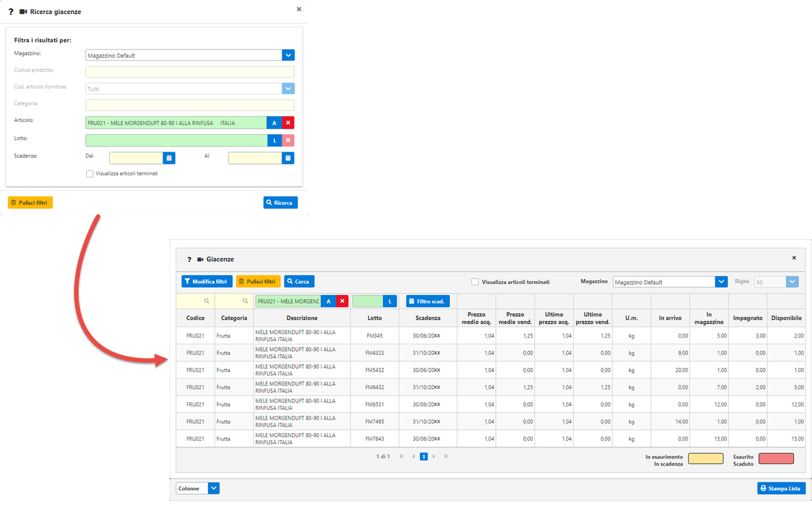Go to previous page in pager
812x523 pixels.
point(413,456)
